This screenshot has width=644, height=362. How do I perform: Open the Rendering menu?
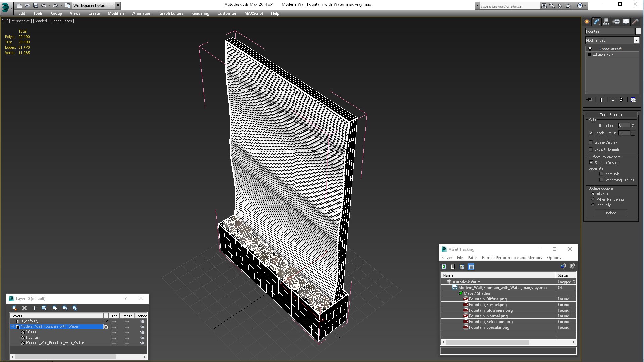pos(200,13)
